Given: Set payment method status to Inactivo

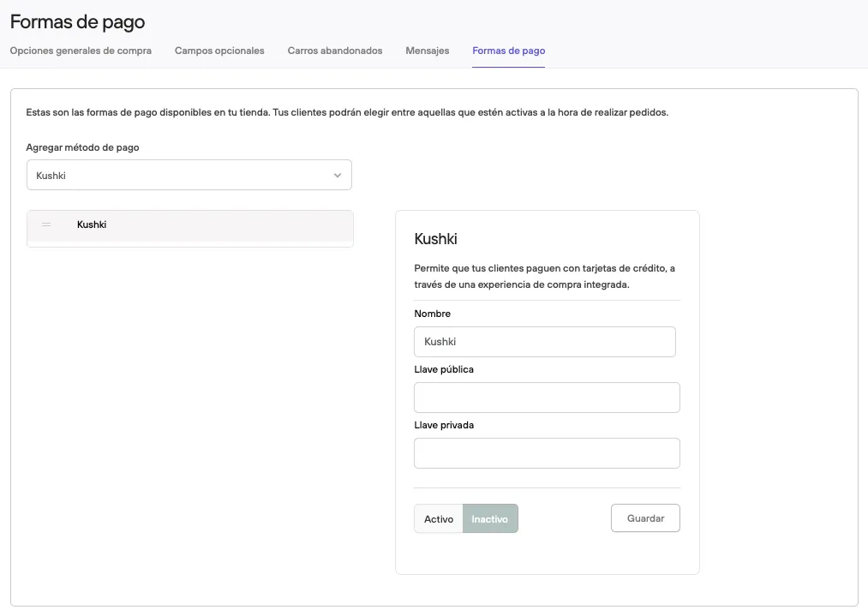Looking at the screenshot, I should pos(490,518).
